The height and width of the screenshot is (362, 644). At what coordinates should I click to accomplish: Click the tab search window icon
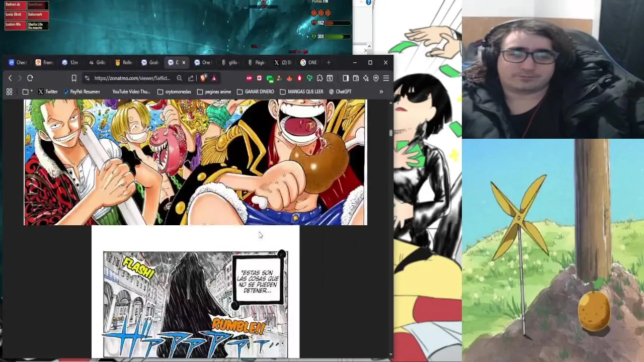click(330, 78)
